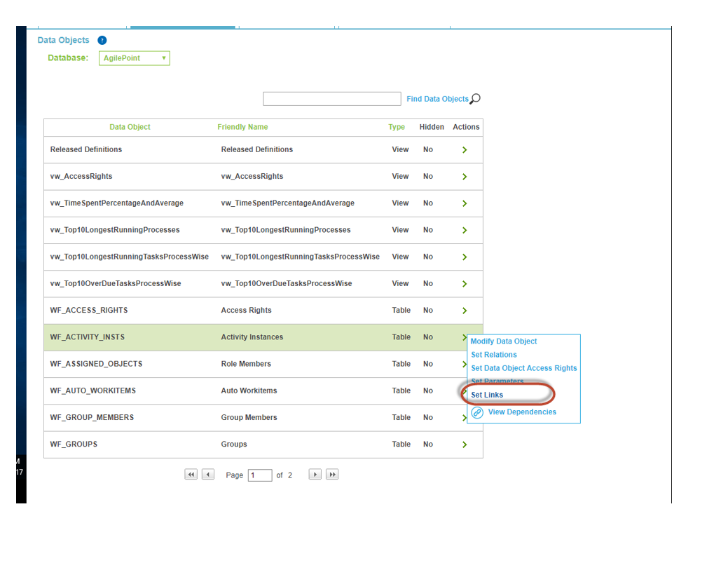The image size is (728, 563).
Task: Click the Find Data Objects link
Action: point(437,99)
